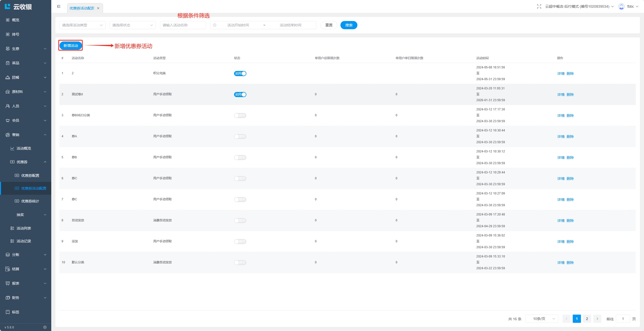This screenshot has width=644, height=331.
Task: Click the sidebar collapse hamburger icon
Action: coord(59,6)
